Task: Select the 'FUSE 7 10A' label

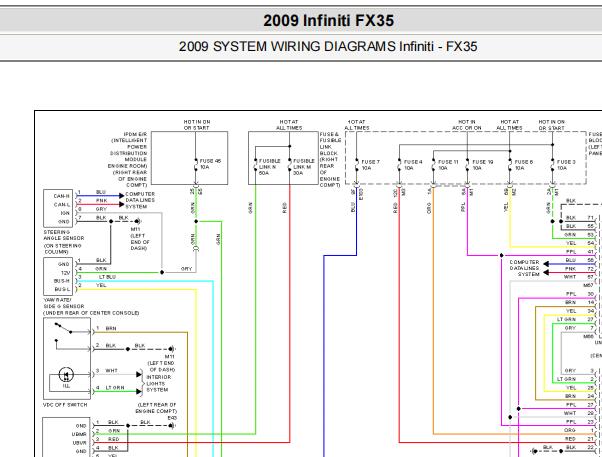Action: pos(370,165)
